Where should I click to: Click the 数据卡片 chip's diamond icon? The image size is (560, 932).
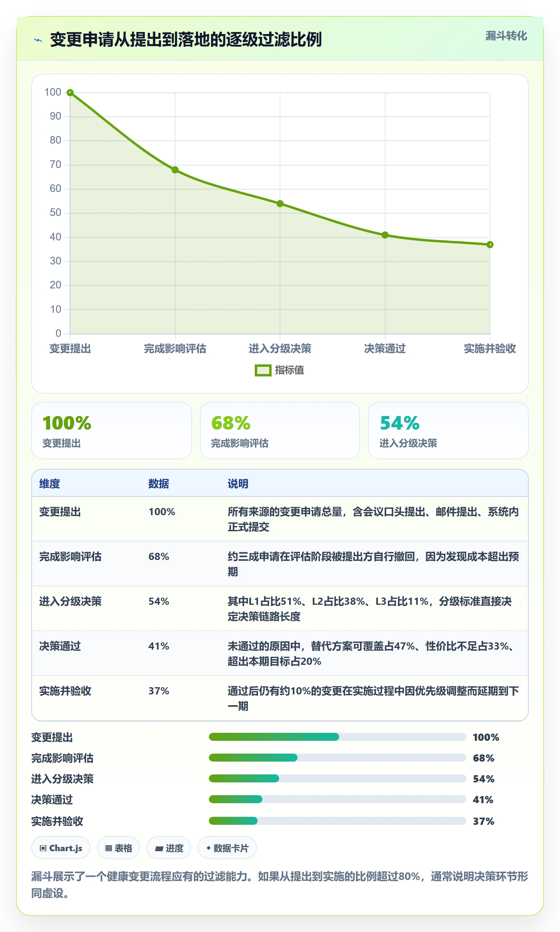point(208,848)
